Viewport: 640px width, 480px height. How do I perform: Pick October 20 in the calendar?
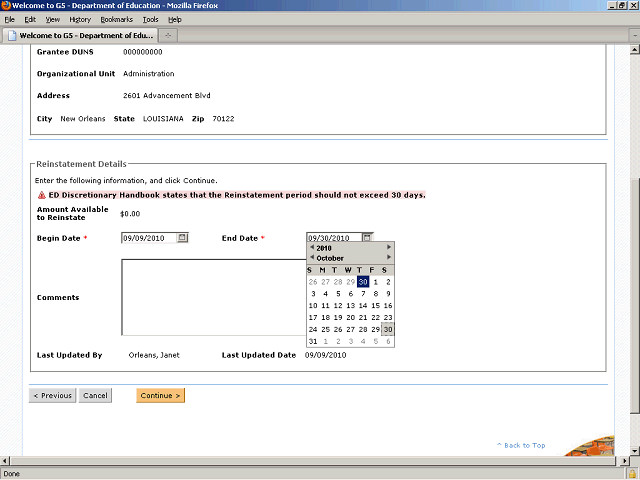pos(351,318)
